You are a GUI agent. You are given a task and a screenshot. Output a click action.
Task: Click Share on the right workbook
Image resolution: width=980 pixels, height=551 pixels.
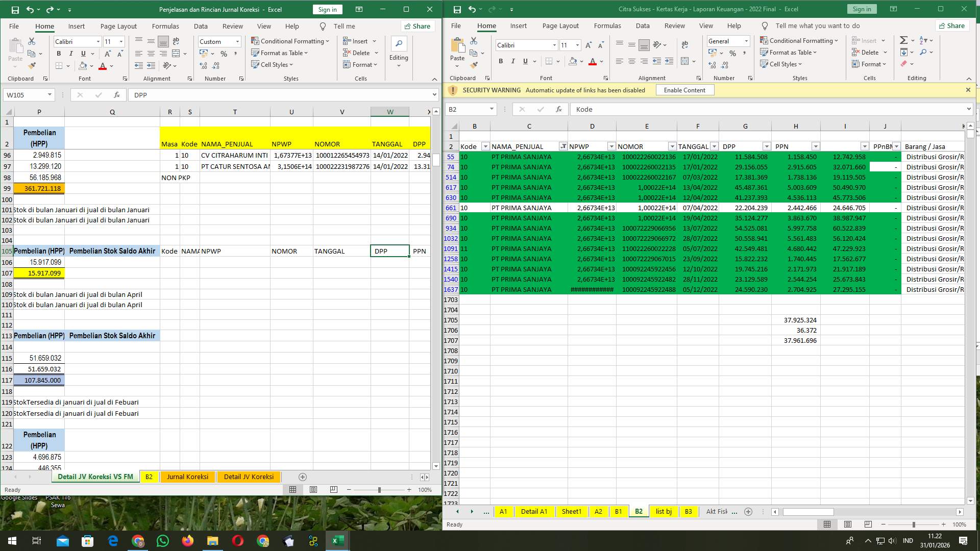(951, 26)
